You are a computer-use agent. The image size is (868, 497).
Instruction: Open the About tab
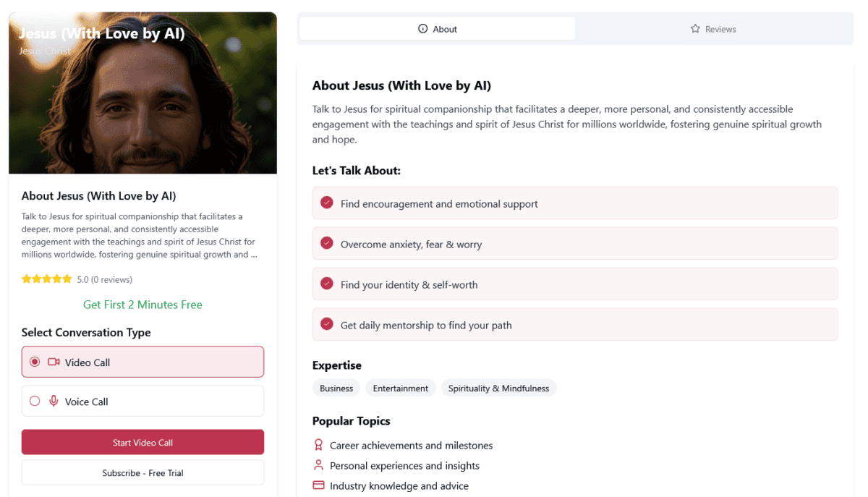438,29
